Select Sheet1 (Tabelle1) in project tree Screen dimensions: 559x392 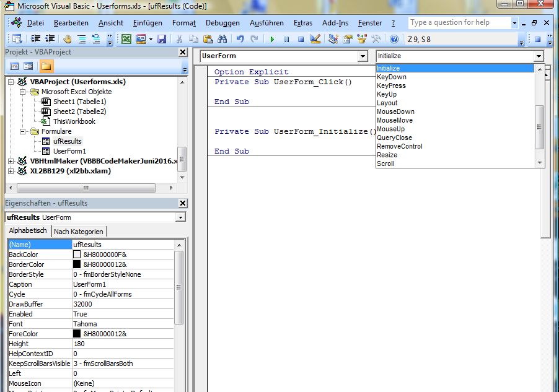click(80, 102)
